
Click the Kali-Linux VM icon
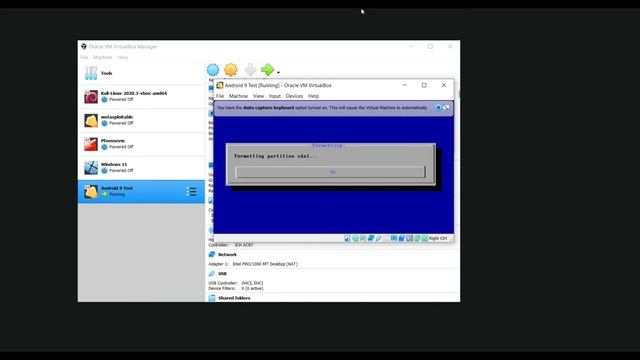tap(91, 97)
